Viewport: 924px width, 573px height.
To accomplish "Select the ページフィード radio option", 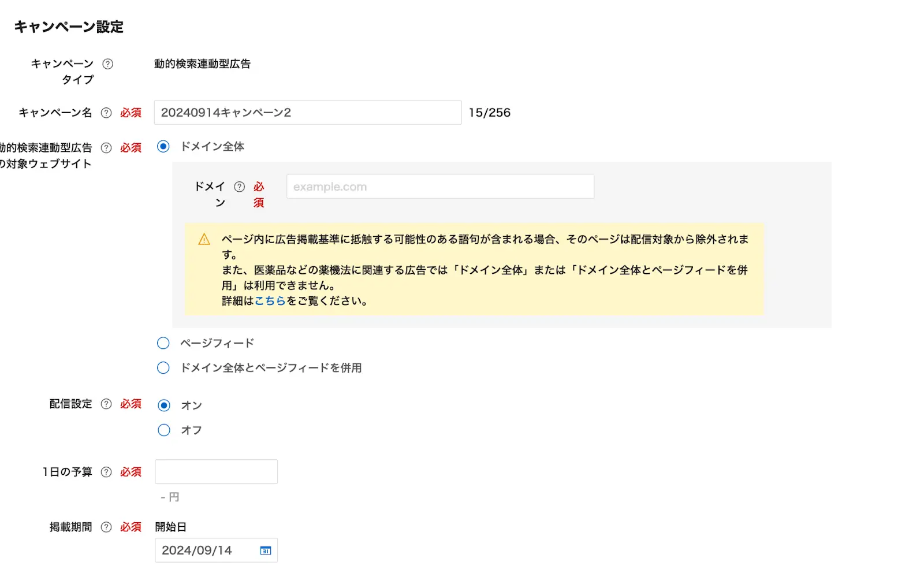I will [163, 343].
